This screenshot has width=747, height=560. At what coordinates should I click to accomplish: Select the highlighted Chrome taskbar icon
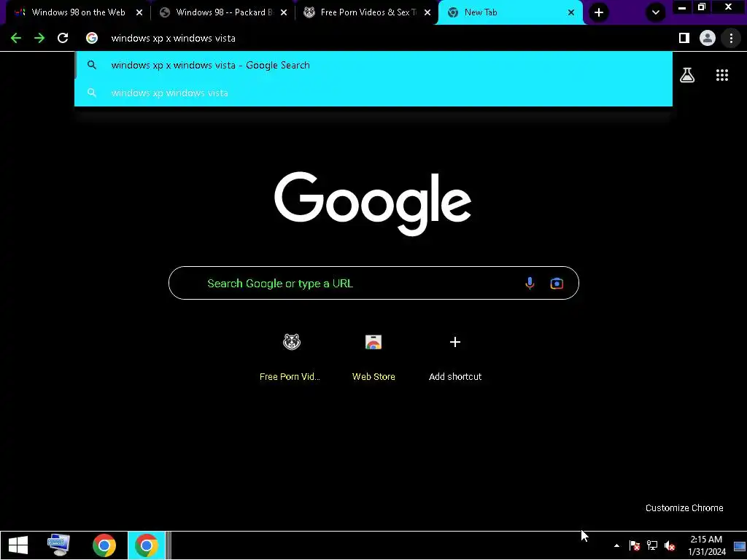click(x=146, y=545)
